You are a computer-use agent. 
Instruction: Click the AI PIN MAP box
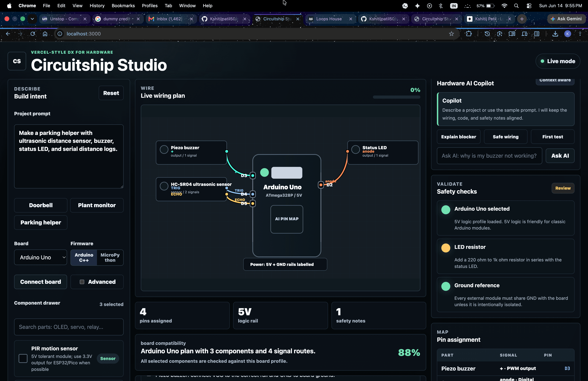287,219
